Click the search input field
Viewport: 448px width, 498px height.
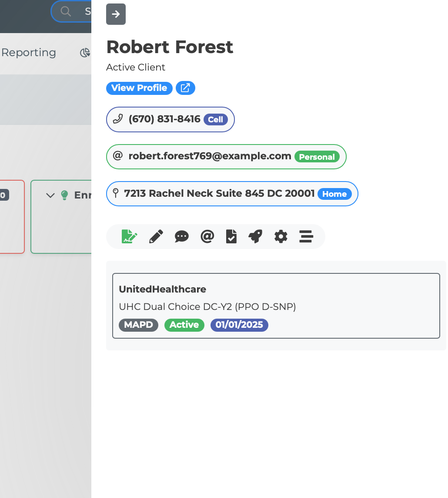83,11
